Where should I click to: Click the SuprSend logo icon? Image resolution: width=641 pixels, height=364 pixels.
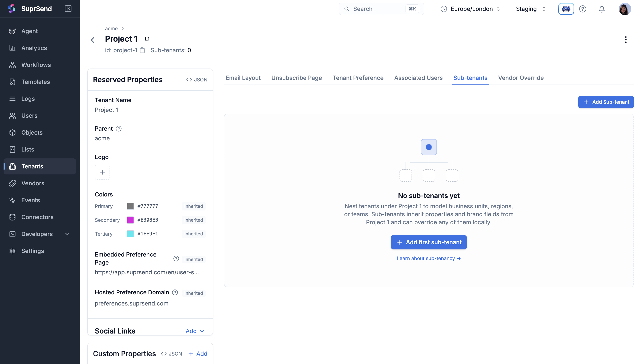pyautogui.click(x=12, y=8)
